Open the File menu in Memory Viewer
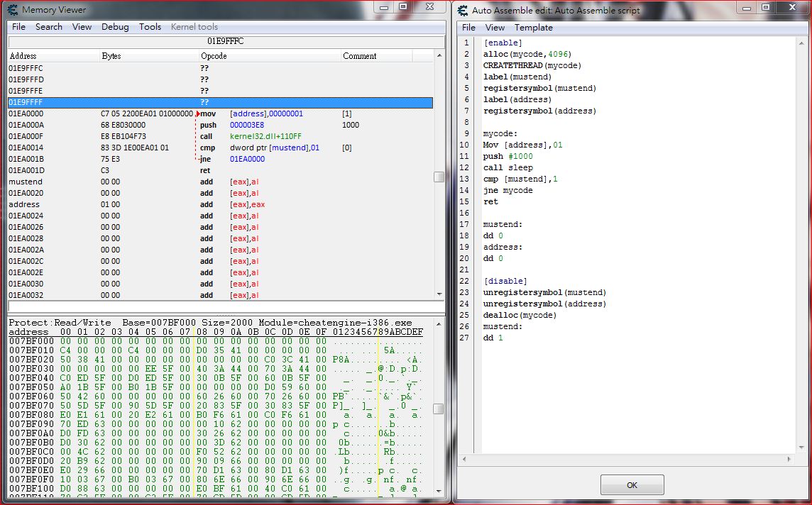This screenshot has height=505, width=812. pyautogui.click(x=18, y=26)
